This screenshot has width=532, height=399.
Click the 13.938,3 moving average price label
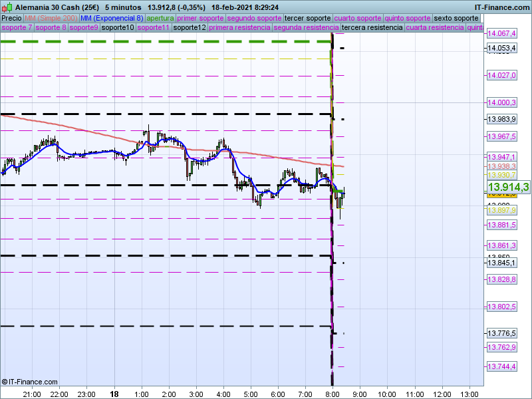point(501,166)
